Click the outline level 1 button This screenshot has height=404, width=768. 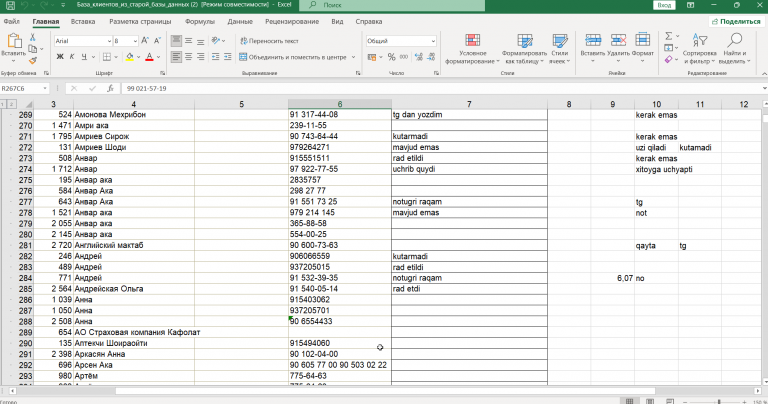point(3,104)
